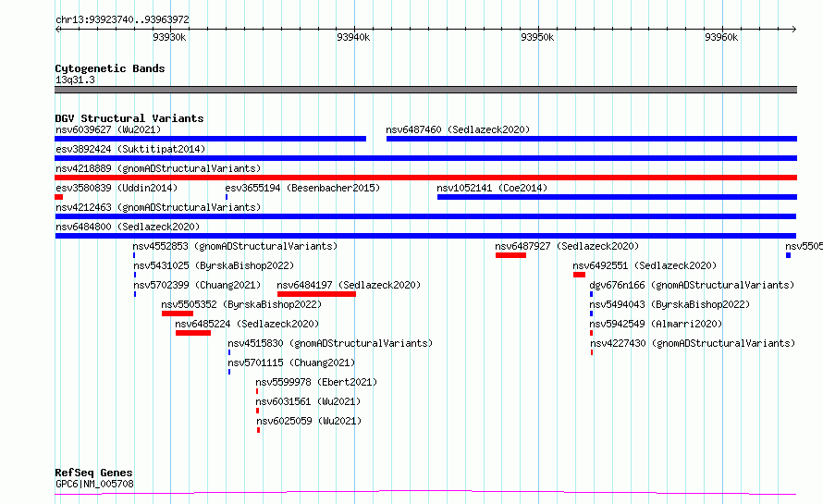Screen dimensions: 823x504
Task: Click nsv1052141 (Coe2014) label
Action: click(x=492, y=188)
